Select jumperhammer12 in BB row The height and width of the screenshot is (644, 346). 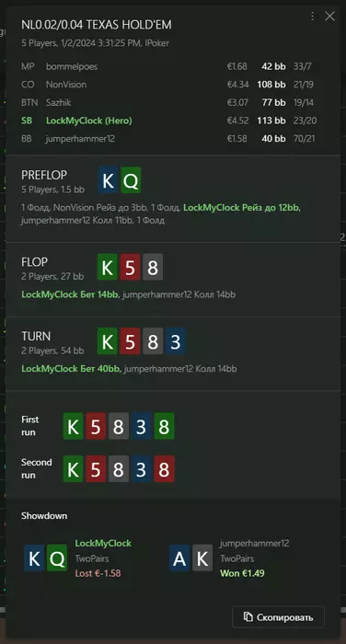[x=80, y=139]
